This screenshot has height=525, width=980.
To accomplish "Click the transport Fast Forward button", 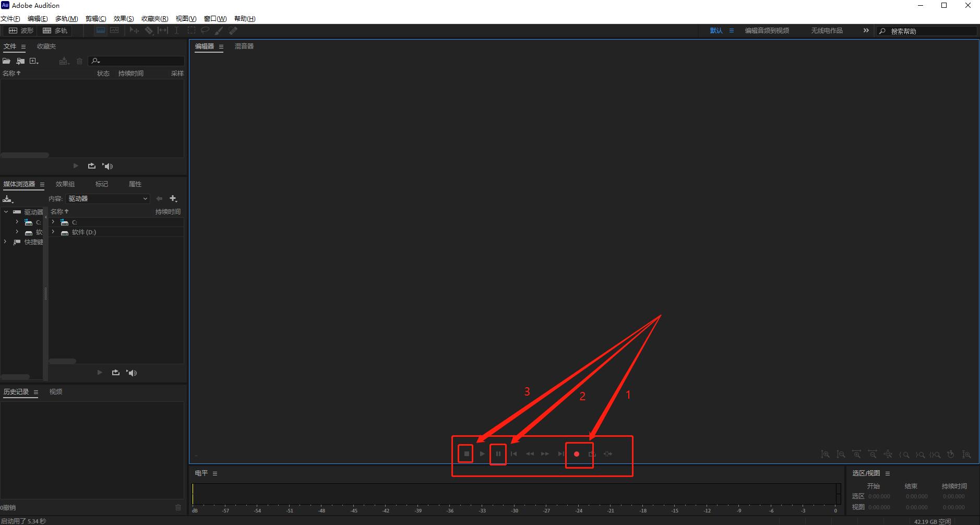I will pos(545,454).
